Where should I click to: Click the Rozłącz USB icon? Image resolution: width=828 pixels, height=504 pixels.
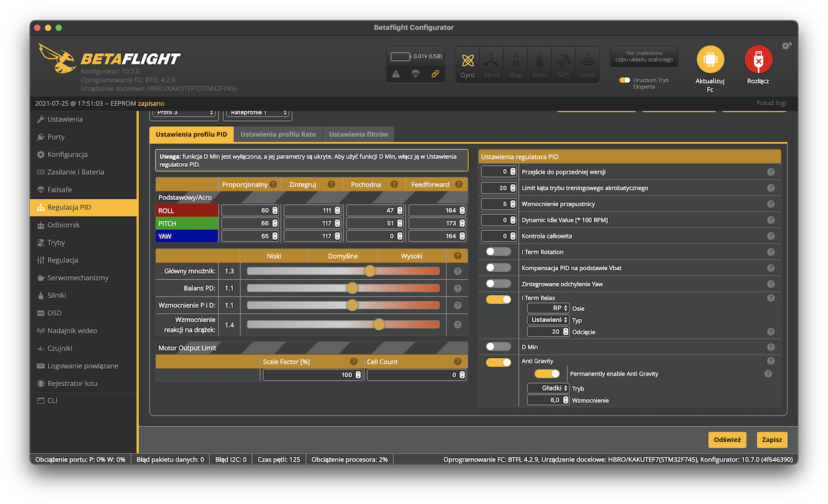coord(758,59)
